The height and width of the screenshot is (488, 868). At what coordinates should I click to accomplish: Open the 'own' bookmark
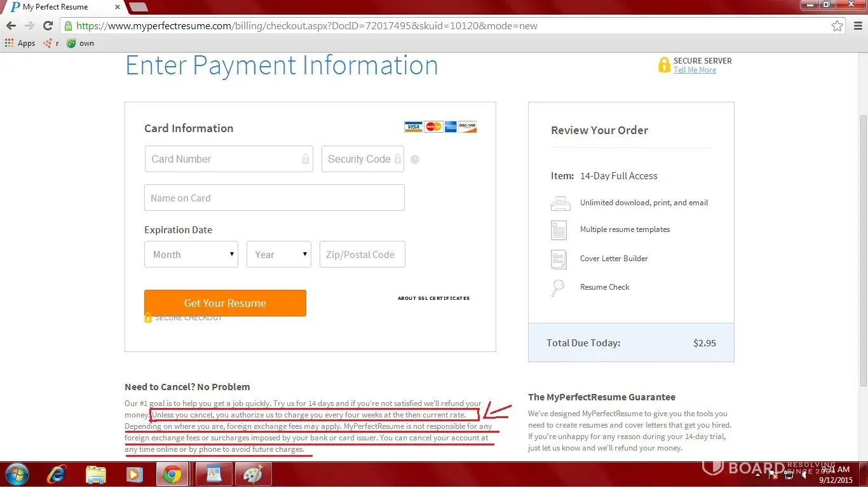[80, 43]
